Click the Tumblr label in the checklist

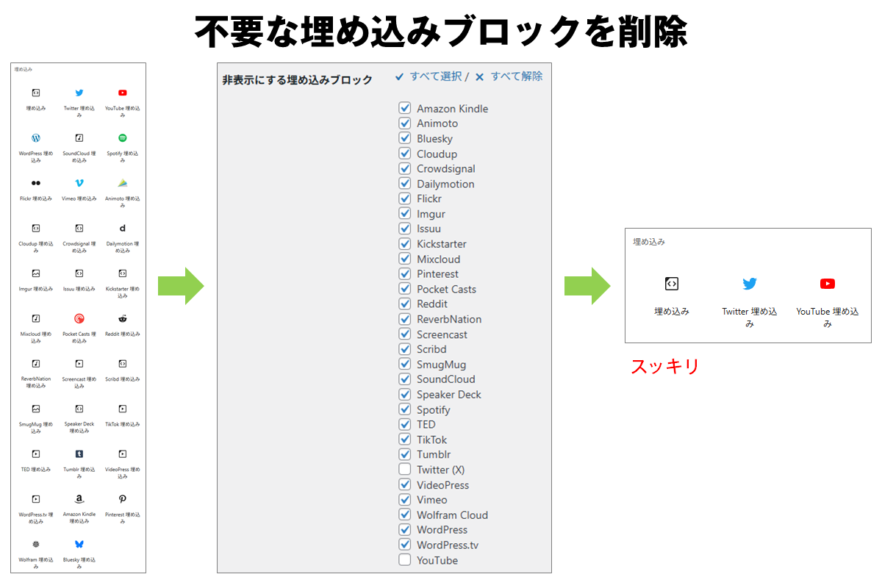pyautogui.click(x=434, y=454)
